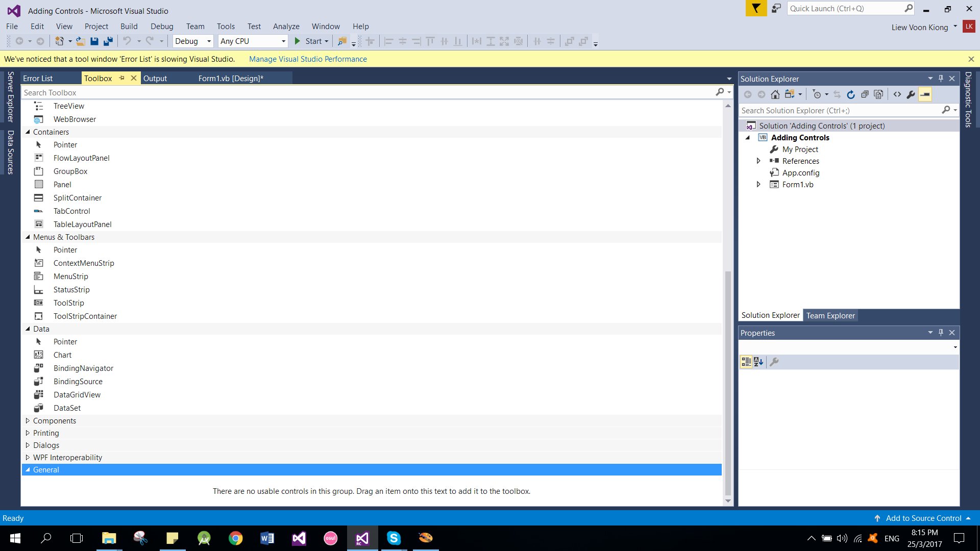This screenshot has height=551, width=980.
Task: Click the Toolbox vertical scrollbar thumb
Action: 728,383
